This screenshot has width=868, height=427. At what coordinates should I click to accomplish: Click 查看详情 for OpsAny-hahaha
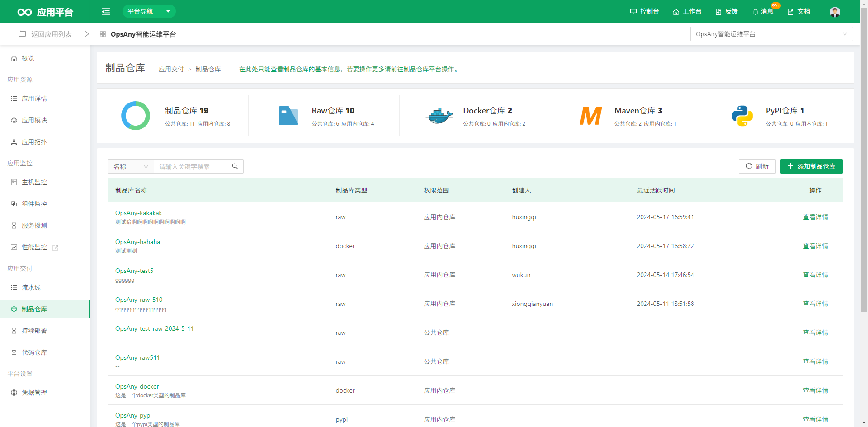[816, 246]
